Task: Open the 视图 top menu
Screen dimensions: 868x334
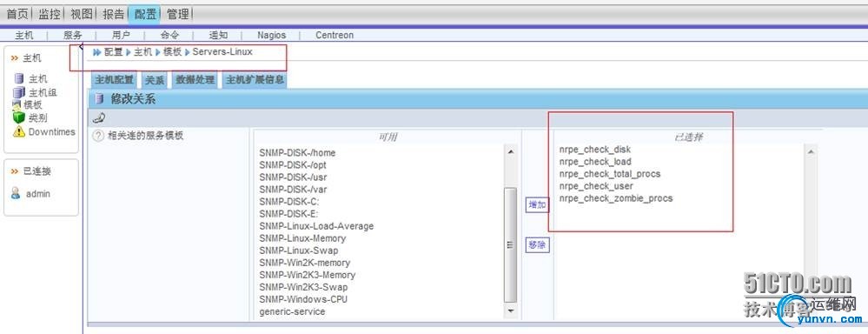Action: click(81, 14)
